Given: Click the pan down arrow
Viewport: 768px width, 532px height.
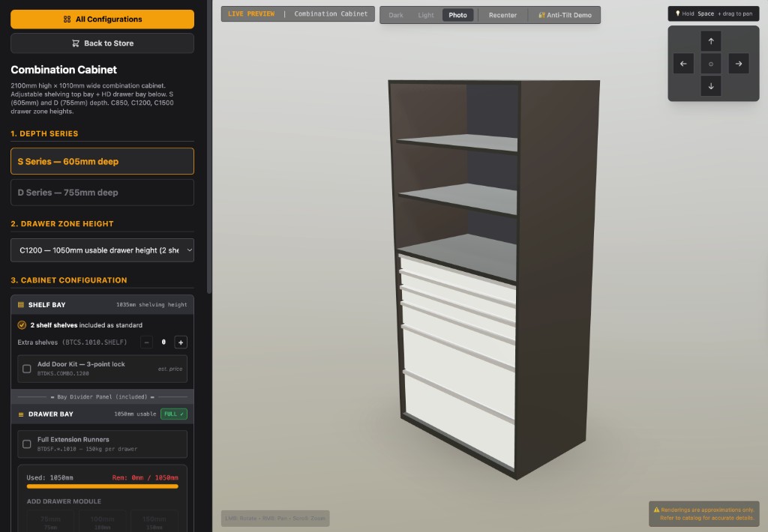Looking at the screenshot, I should click(x=711, y=86).
